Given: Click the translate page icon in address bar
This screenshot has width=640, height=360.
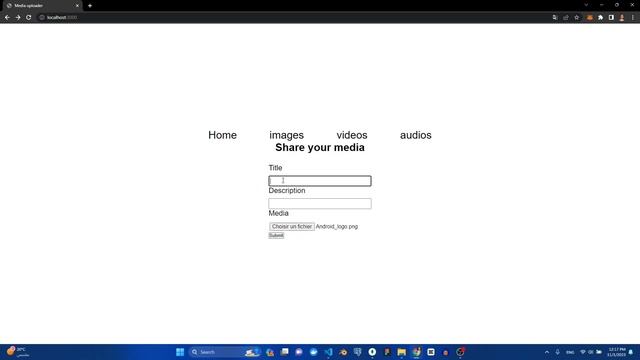Looking at the screenshot, I should [555, 18].
